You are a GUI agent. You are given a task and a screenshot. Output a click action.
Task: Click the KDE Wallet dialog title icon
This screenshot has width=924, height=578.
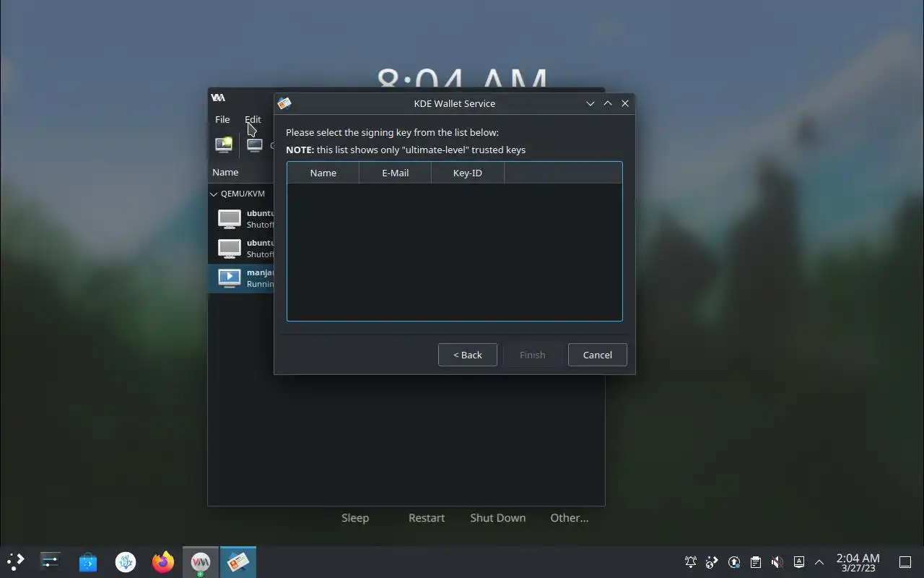coord(284,103)
